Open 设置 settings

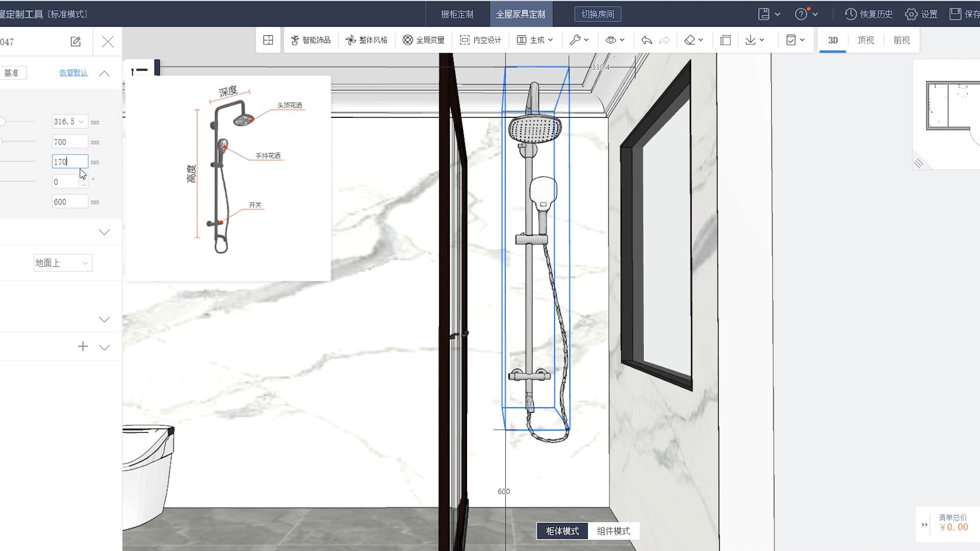(921, 14)
